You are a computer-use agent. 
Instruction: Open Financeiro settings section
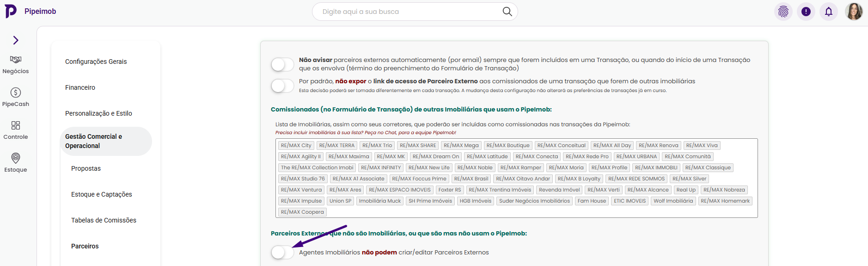click(x=80, y=87)
